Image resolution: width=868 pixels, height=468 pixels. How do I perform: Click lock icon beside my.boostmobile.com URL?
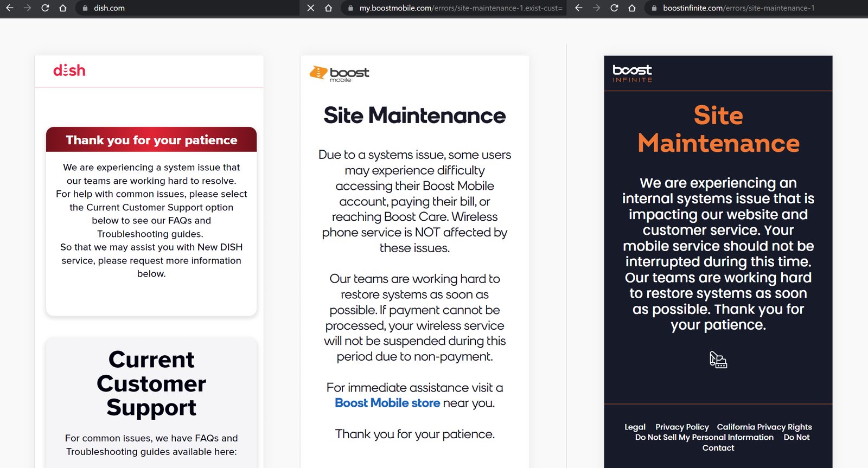tap(350, 8)
